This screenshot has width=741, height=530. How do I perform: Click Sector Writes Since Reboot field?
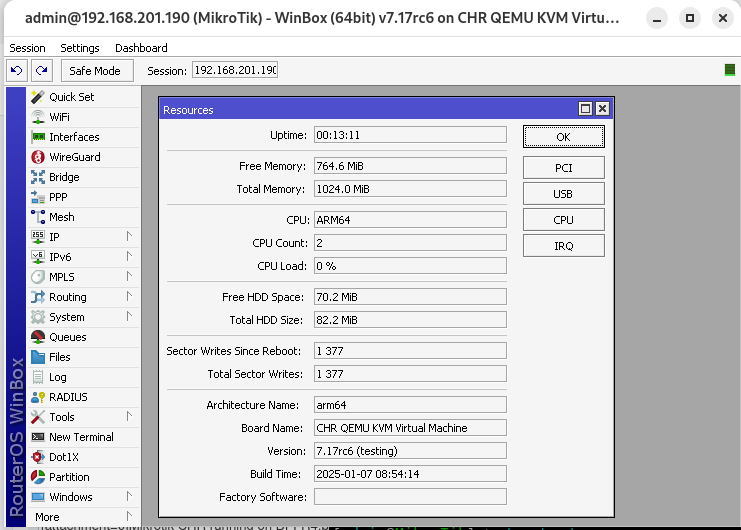410,350
